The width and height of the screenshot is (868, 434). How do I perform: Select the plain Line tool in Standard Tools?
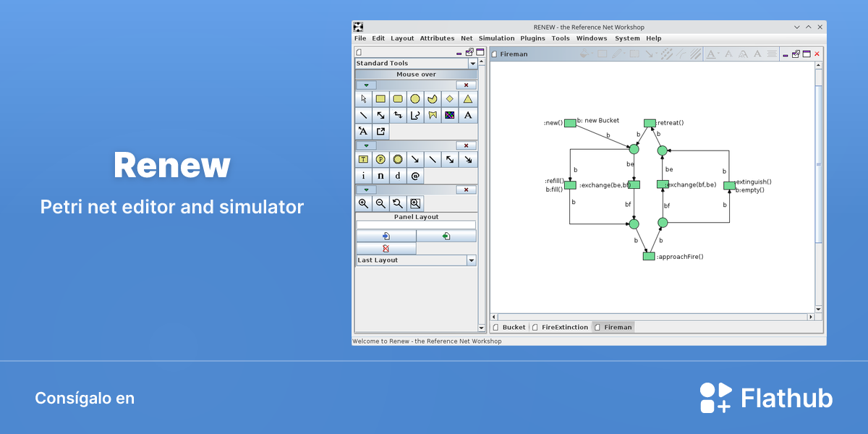coord(363,115)
